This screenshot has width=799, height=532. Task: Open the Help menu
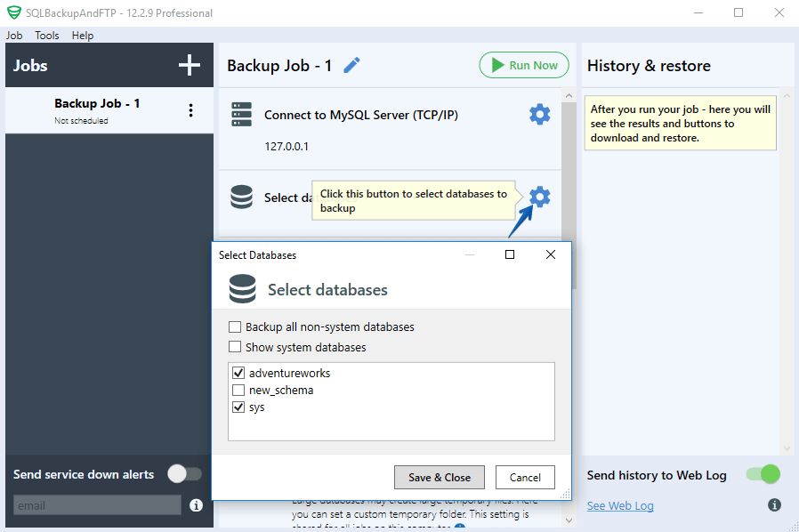83,36
